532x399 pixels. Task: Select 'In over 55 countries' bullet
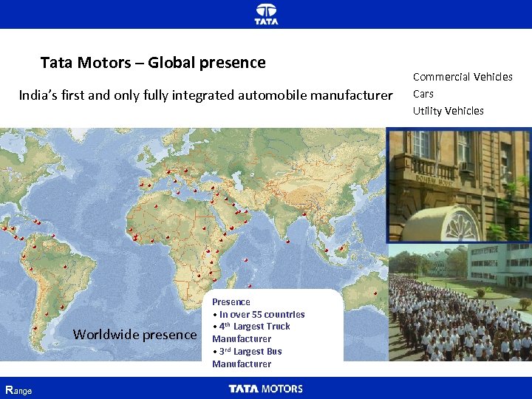259,315
